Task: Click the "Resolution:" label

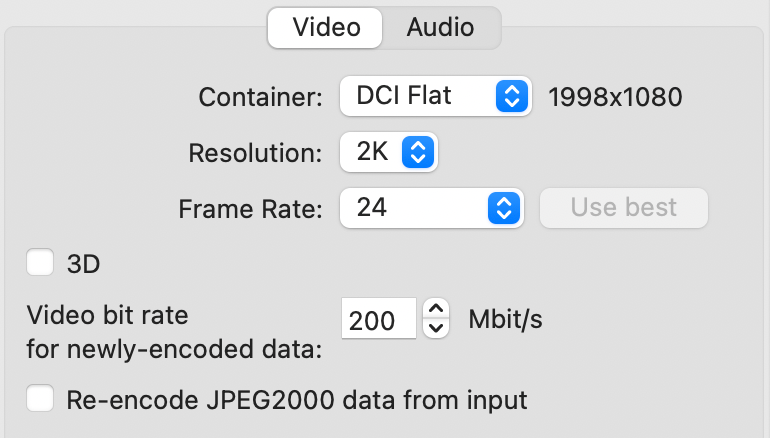Action: [255, 154]
